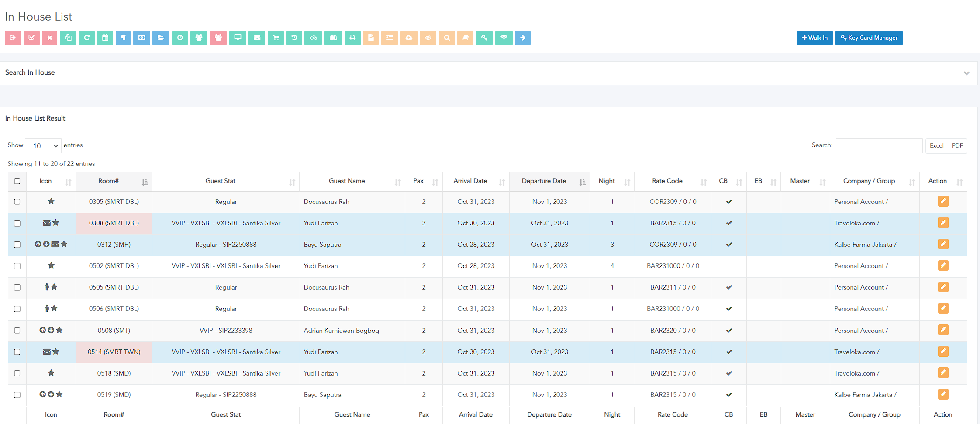980x424 pixels.
Task: Click the blue open folder toolbar icon
Action: point(161,38)
